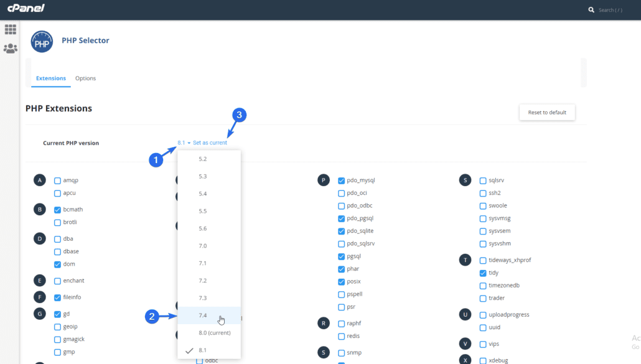The height and width of the screenshot is (364, 641).
Task: Click the U letter badge beside uploadprogress
Action: pos(466,315)
